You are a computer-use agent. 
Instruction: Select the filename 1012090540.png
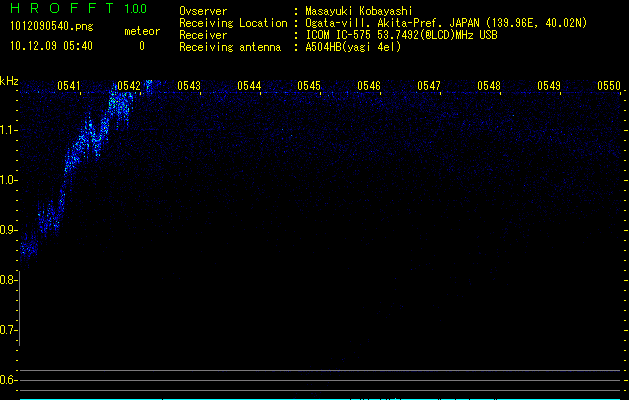(x=52, y=26)
